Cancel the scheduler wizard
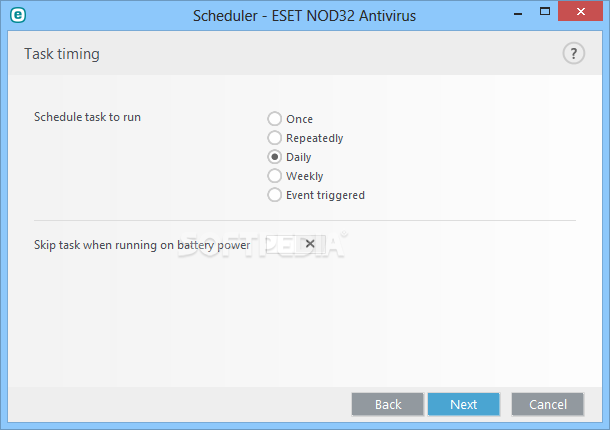The image size is (610, 430). (x=547, y=404)
